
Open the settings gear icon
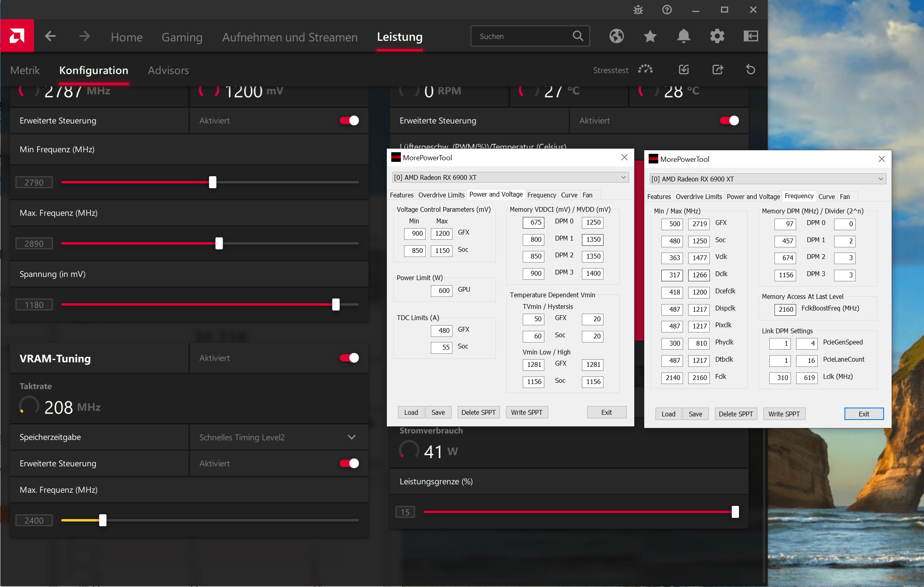point(717,36)
